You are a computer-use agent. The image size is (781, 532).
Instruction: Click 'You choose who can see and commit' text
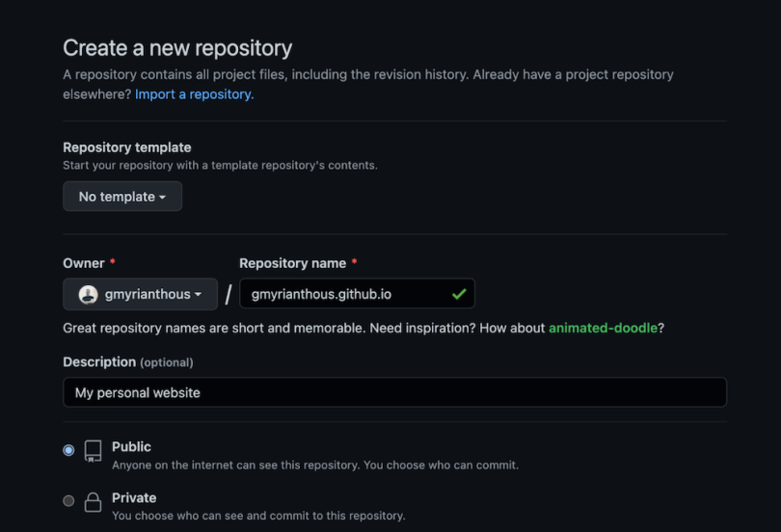coord(258,516)
